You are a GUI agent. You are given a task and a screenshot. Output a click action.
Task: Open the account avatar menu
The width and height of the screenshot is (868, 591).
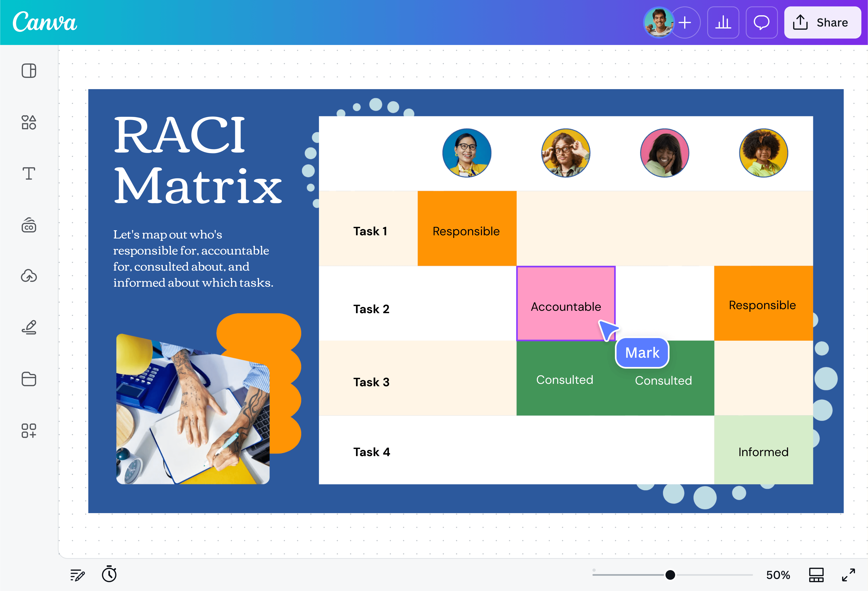659,22
